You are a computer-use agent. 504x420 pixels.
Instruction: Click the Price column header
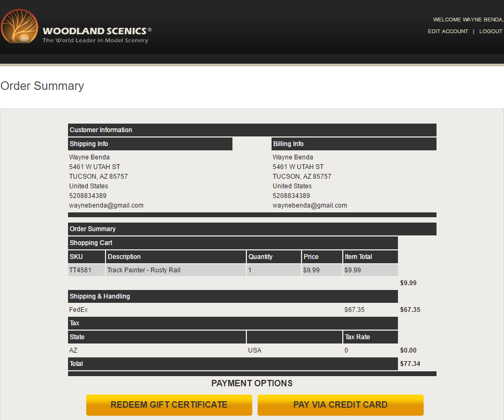pyautogui.click(x=322, y=257)
